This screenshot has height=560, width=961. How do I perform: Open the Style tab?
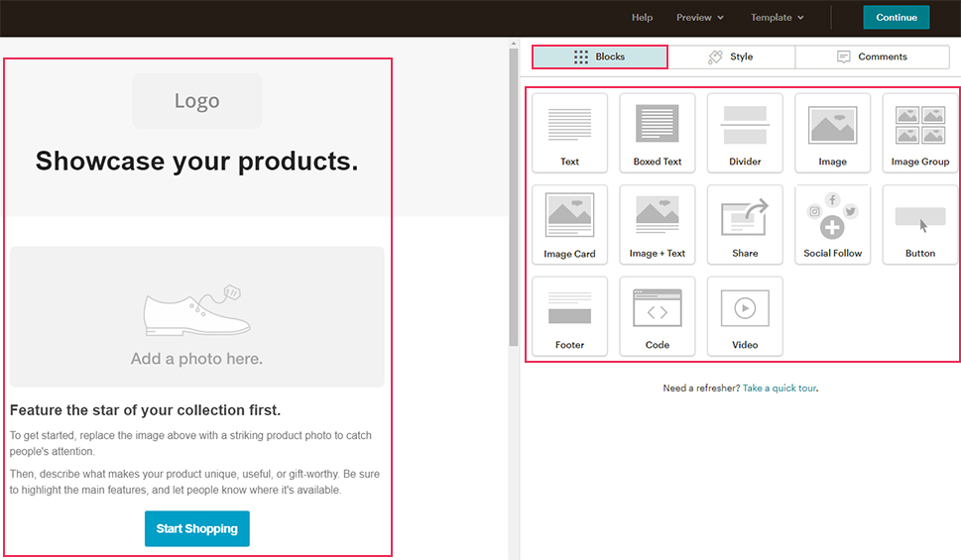731,56
